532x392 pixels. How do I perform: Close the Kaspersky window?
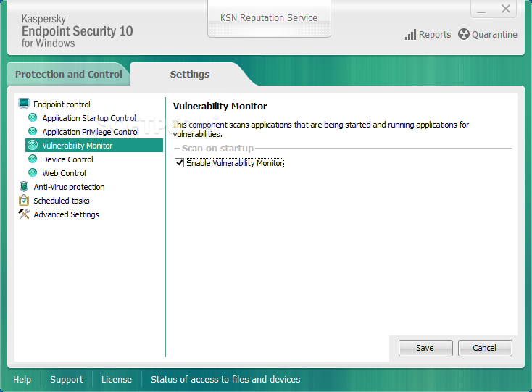point(505,9)
